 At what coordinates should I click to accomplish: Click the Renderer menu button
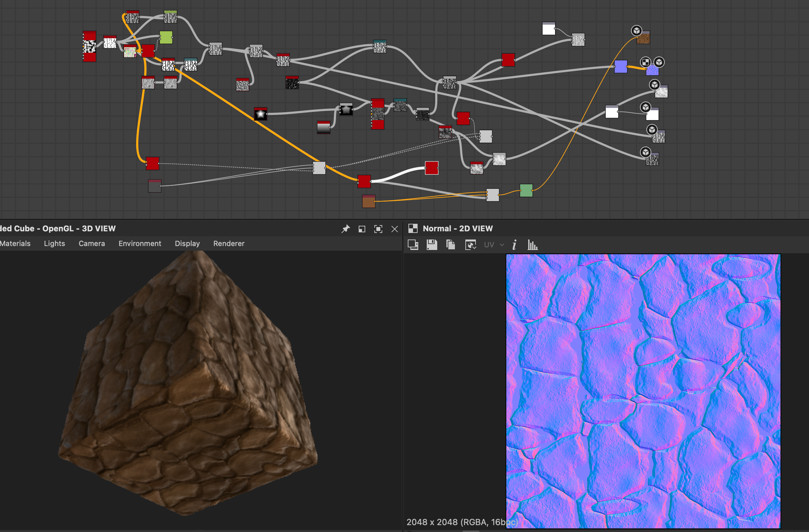229,243
